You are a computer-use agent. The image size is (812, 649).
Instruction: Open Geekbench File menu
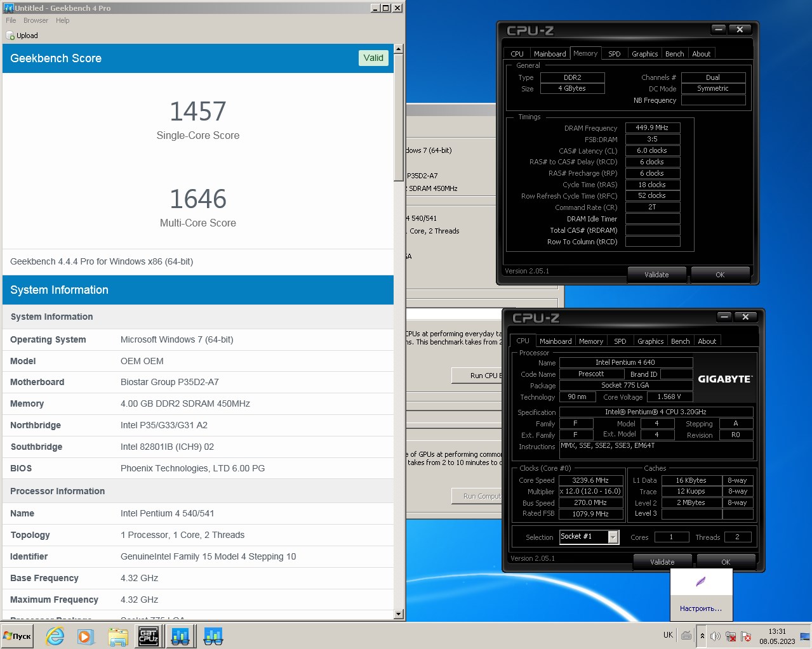click(11, 20)
